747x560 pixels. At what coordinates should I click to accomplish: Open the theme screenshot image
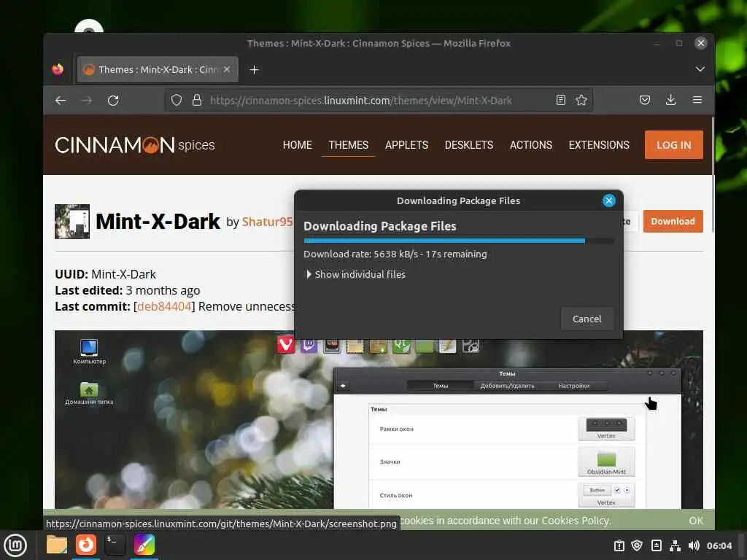(379, 419)
